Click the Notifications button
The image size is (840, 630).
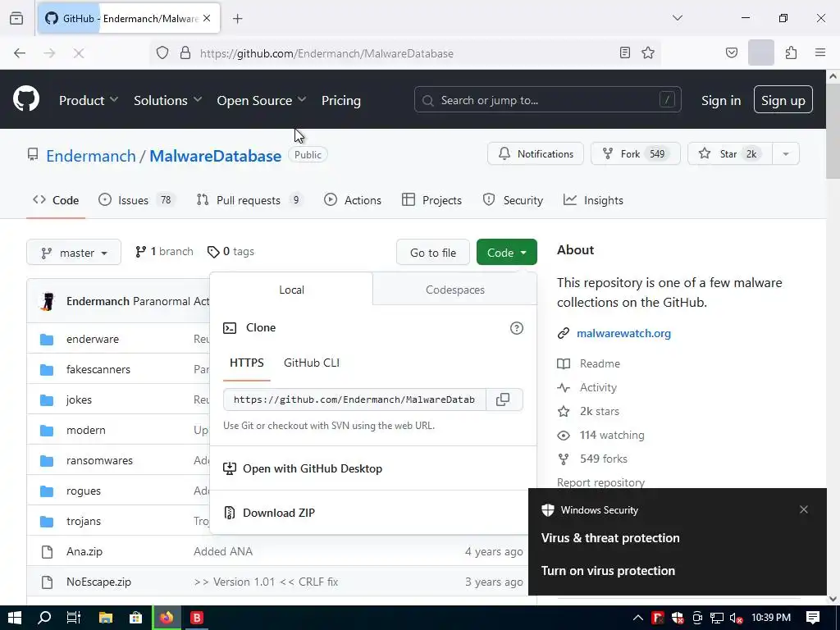pyautogui.click(x=535, y=153)
